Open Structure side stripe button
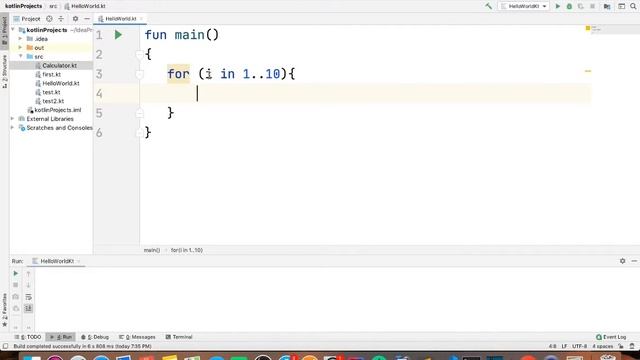The height and width of the screenshot is (360, 640). pyautogui.click(x=4, y=71)
